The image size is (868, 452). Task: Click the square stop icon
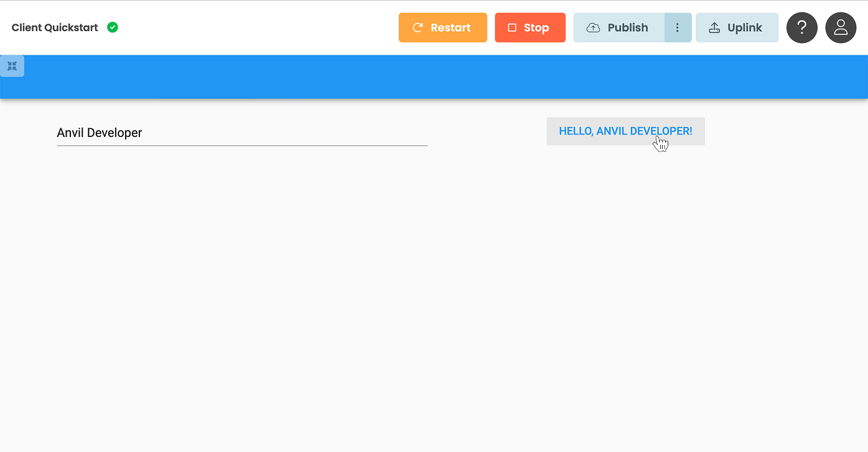point(512,27)
